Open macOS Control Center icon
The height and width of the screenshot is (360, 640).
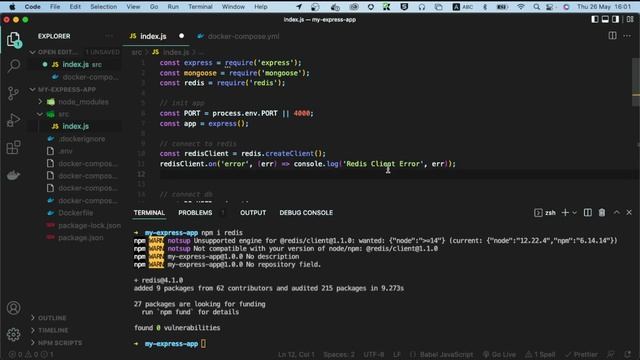point(550,7)
